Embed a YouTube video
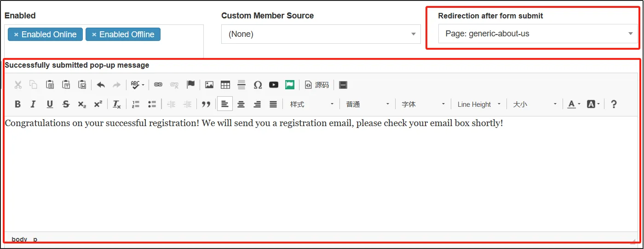This screenshot has width=644, height=249. click(274, 85)
